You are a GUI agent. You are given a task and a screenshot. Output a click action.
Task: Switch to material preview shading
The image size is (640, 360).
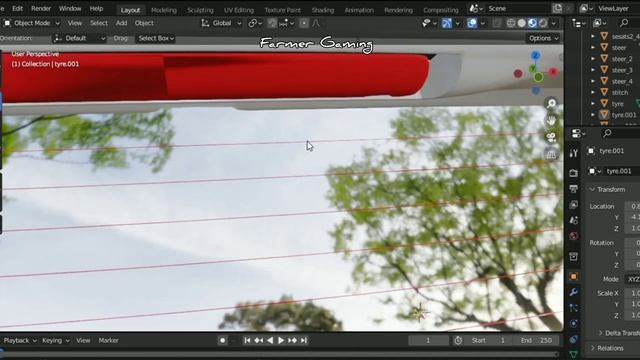(x=532, y=23)
